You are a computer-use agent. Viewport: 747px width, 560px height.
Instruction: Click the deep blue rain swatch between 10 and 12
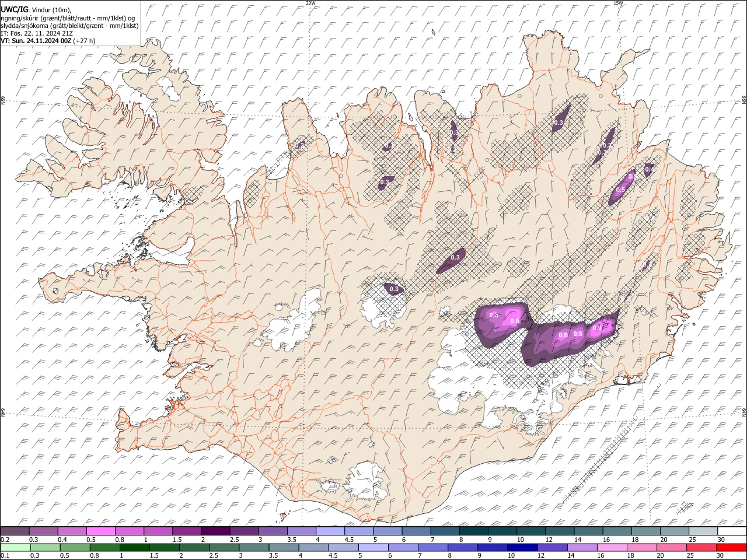pos(522,547)
